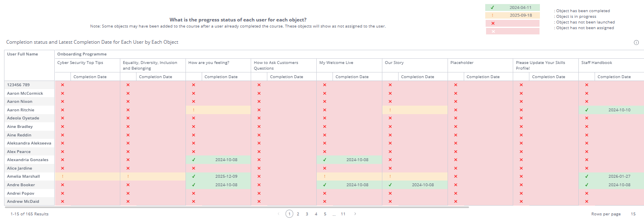Image resolution: width=644 pixels, height=219 pixels.
Task: Click the info icon above the table
Action: point(636,43)
